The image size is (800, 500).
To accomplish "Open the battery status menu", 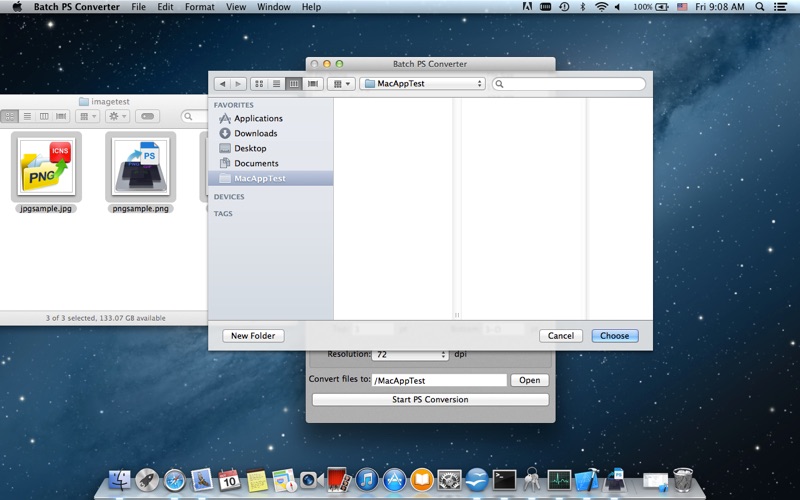I will point(651,7).
